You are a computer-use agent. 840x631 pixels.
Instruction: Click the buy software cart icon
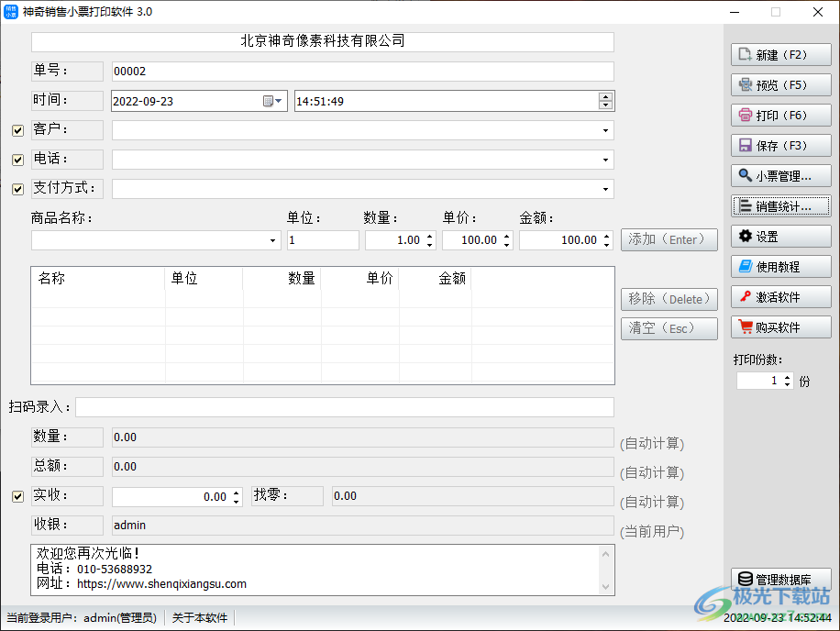pos(745,327)
